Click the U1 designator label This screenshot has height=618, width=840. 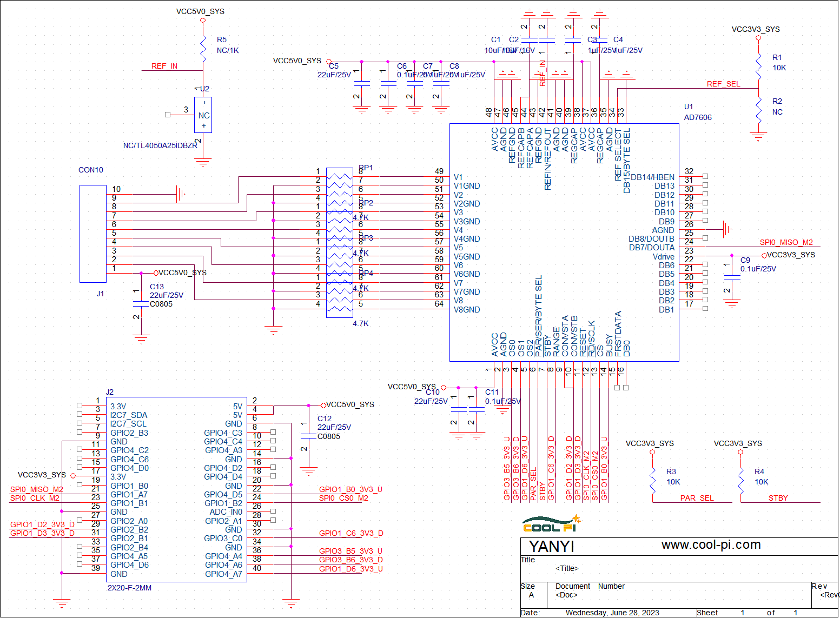(688, 107)
